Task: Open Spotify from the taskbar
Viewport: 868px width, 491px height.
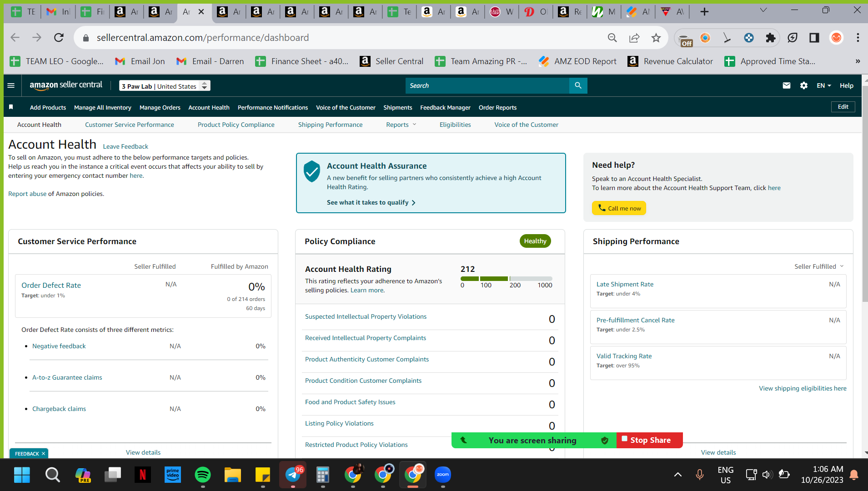Action: [202, 475]
